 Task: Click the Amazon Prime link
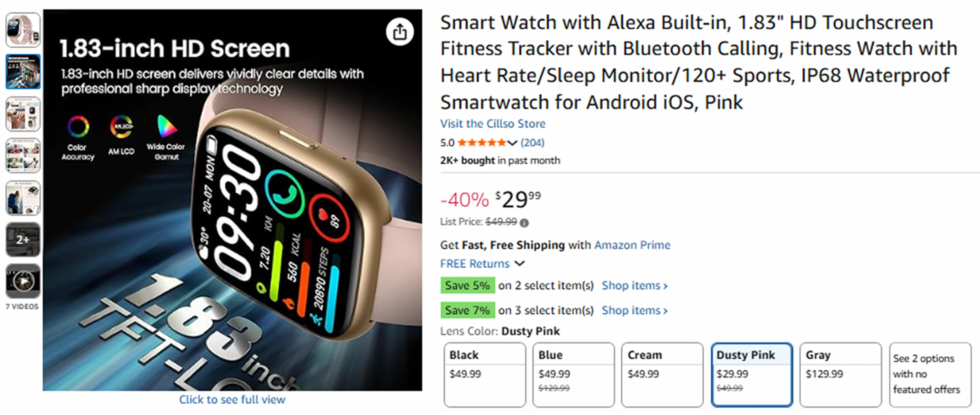632,245
